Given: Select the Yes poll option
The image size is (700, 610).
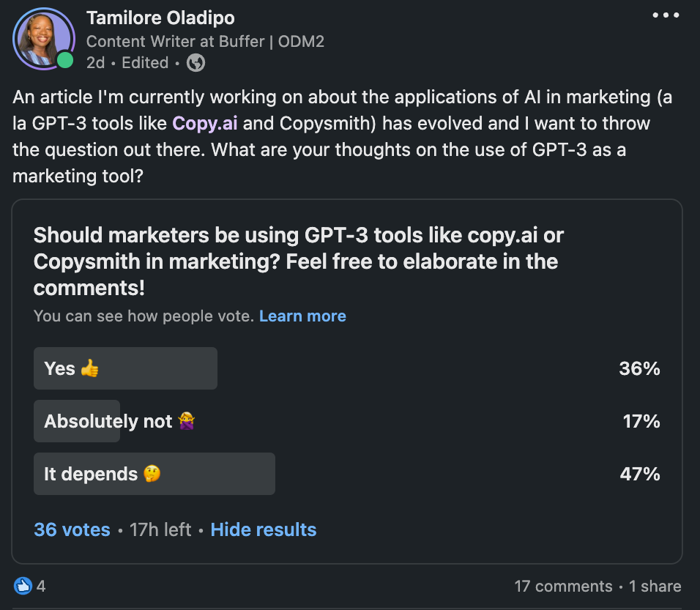Looking at the screenshot, I should 125,368.
